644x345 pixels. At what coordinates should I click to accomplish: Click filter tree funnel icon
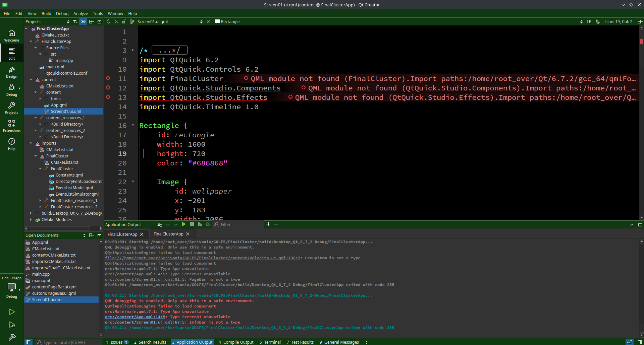pyautogui.click(x=75, y=21)
